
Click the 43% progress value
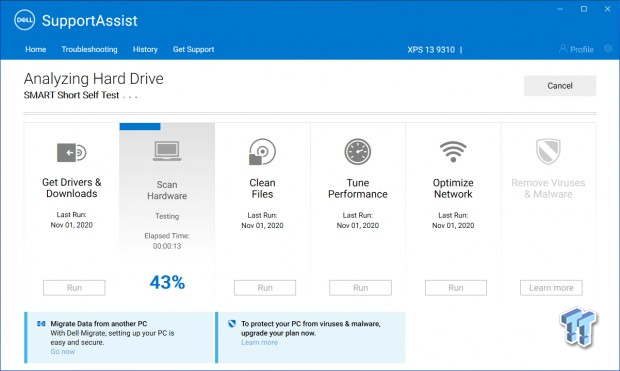pos(167,282)
